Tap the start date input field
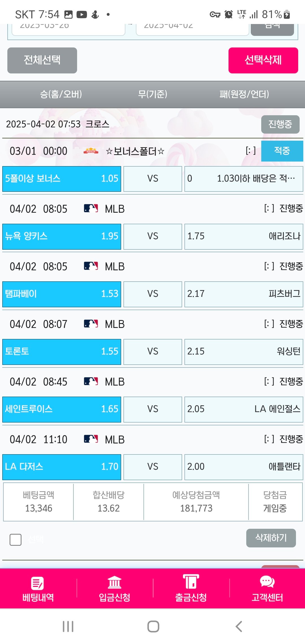Viewport: 305px width, 644px height. coord(68,28)
